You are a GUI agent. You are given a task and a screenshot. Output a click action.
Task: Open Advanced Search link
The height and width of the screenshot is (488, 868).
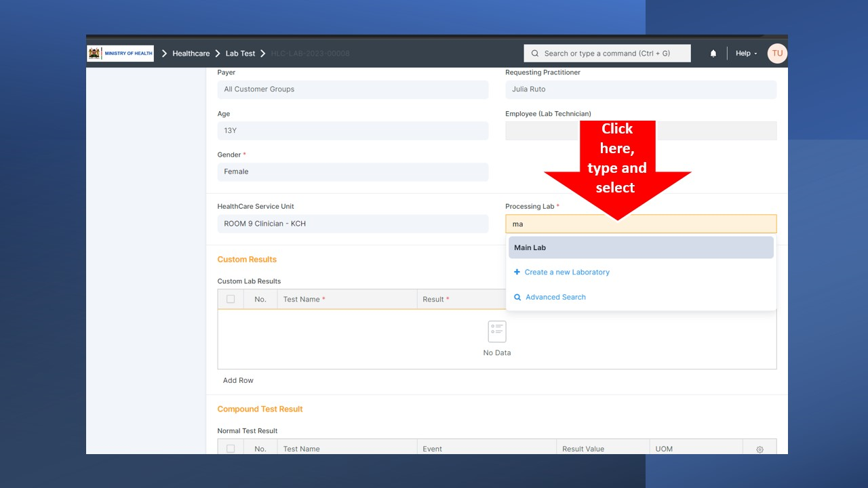tap(555, 297)
